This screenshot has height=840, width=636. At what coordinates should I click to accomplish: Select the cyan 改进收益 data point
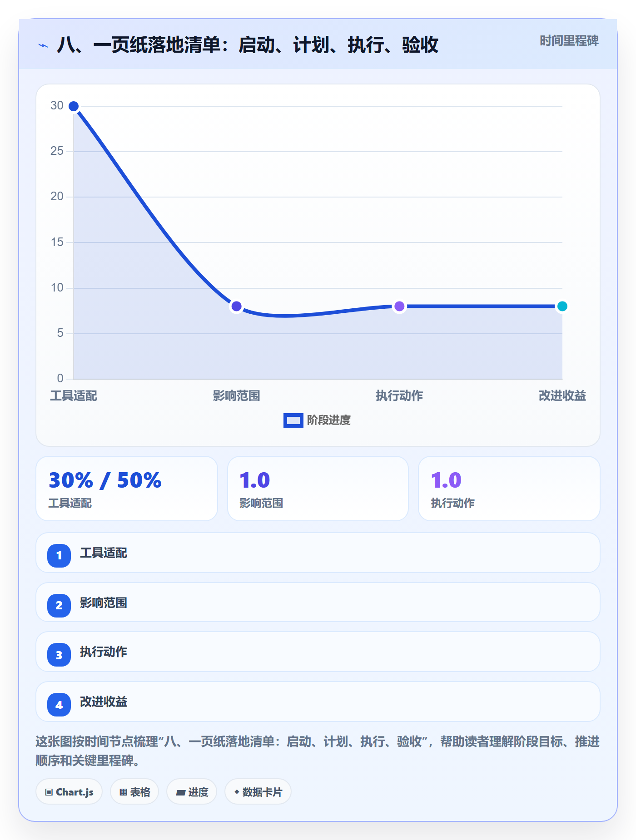[562, 306]
